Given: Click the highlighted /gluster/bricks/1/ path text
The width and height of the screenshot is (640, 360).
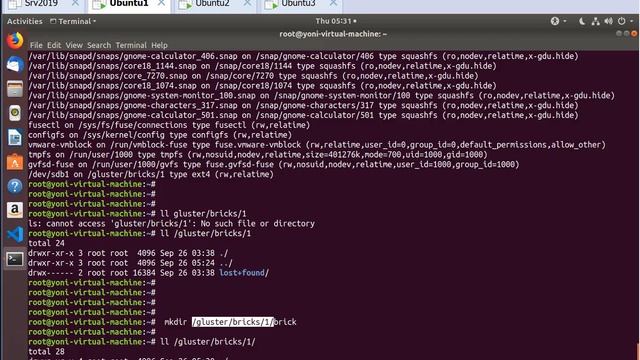Looking at the screenshot, I should coord(233,322).
